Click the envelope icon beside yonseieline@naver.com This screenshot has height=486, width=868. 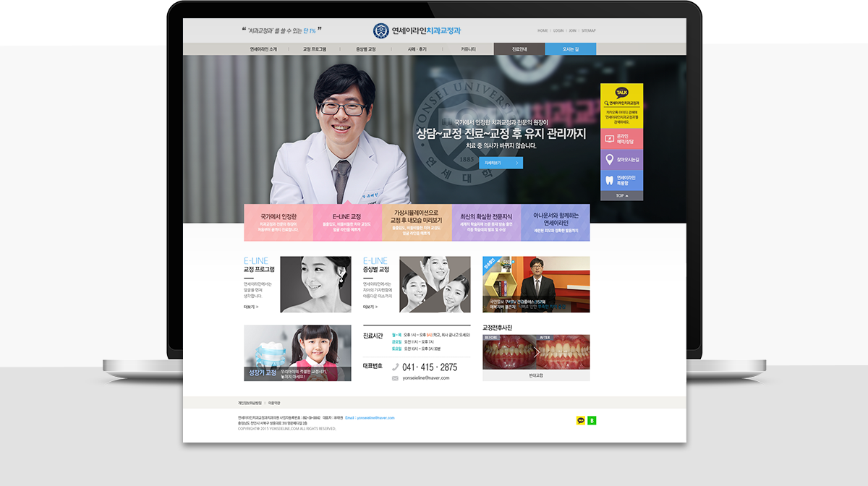[x=395, y=378]
